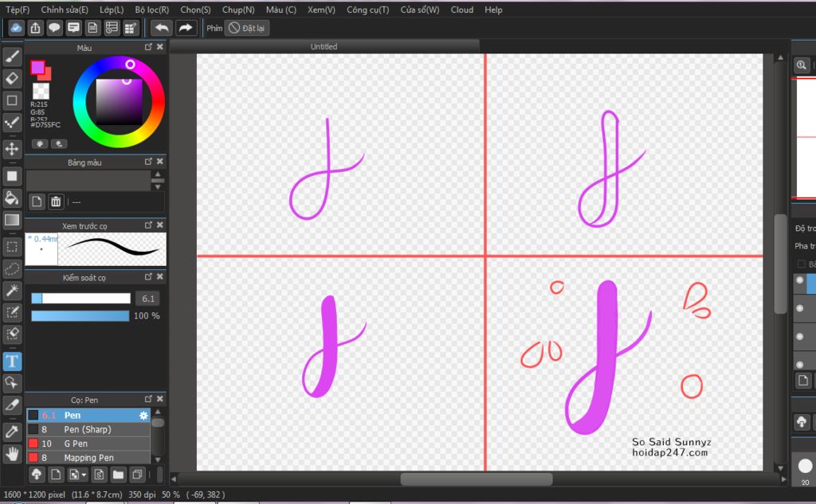The image size is (816, 504).
Task: Open the Tệp(F) menu
Action: pos(18,10)
